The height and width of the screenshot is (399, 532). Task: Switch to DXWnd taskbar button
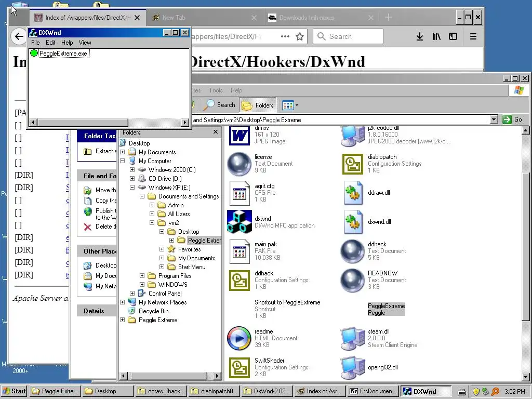pyautogui.click(x=426, y=391)
